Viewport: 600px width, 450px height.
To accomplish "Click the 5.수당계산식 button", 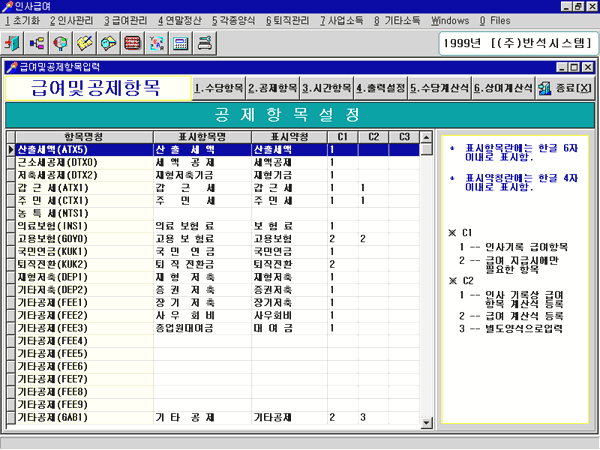I will point(439,88).
